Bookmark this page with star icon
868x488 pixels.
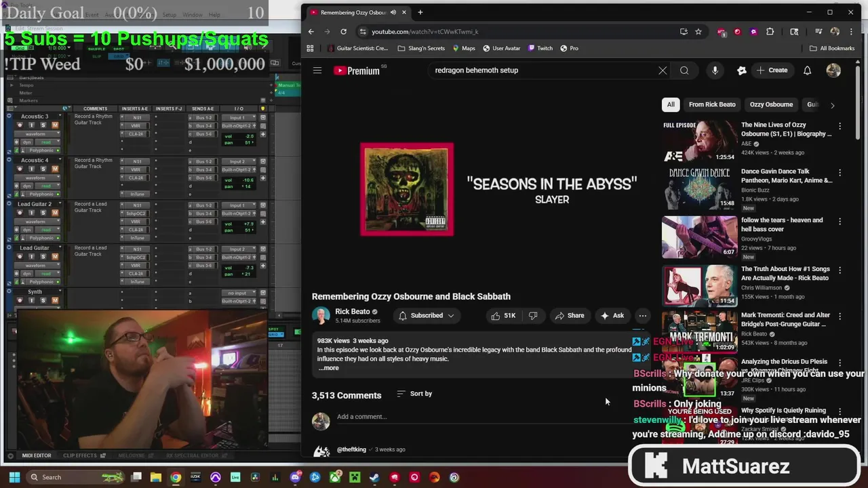(698, 32)
